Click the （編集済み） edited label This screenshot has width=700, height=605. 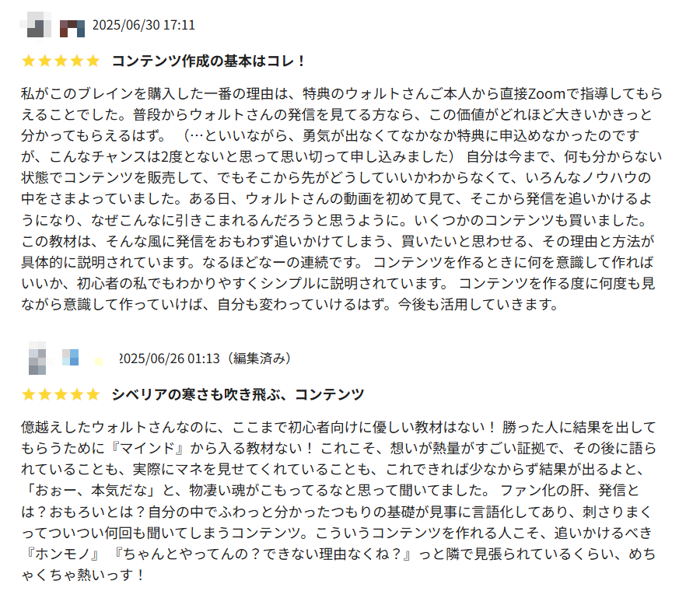(x=259, y=358)
